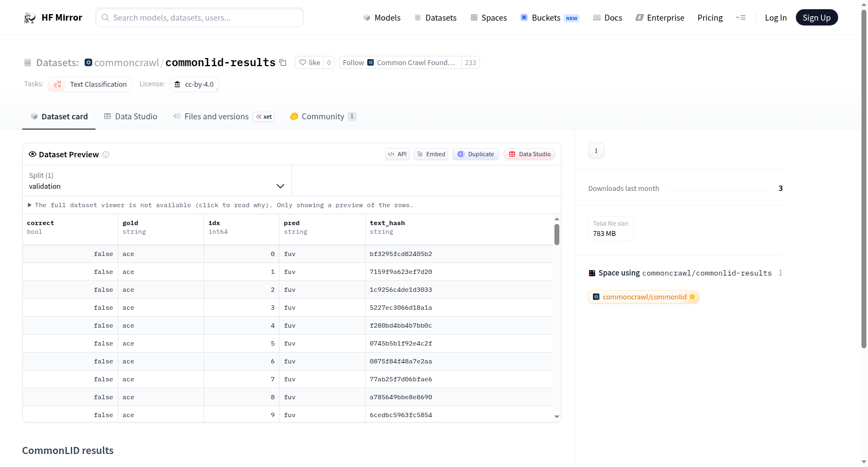Open the three-dot options menu in sidebar
The image size is (868, 467).
click(596, 151)
